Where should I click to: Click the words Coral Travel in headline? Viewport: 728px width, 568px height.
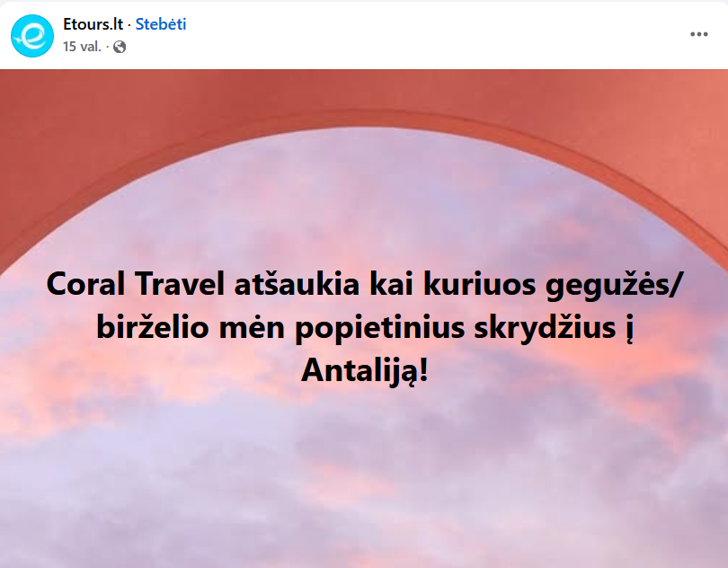point(136,284)
